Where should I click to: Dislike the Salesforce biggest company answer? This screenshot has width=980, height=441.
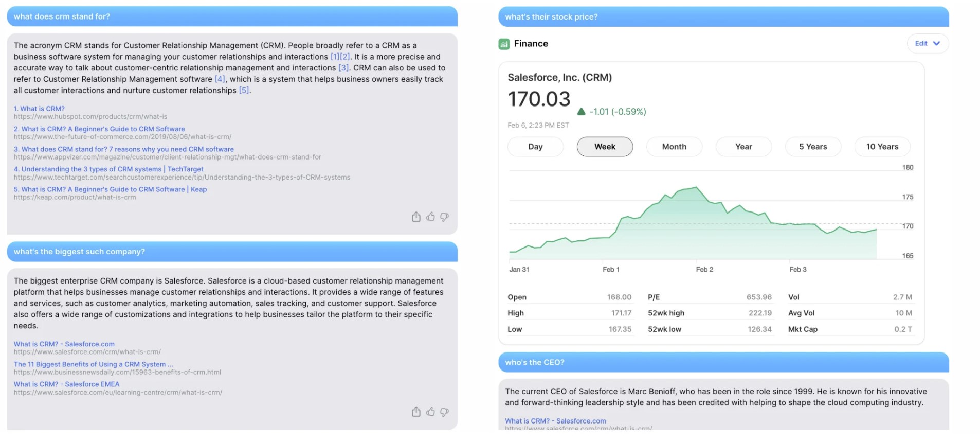445,412
